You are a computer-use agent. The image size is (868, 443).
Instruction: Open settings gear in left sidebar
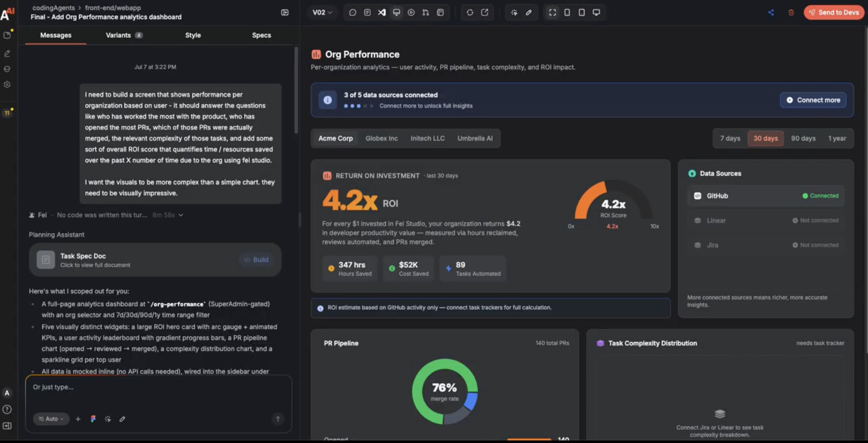pos(7,85)
